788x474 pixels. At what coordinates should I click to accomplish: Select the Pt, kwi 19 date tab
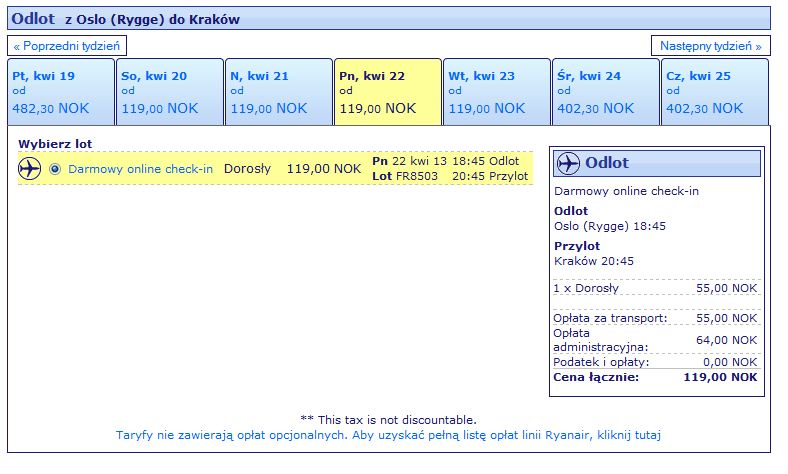click(x=61, y=92)
